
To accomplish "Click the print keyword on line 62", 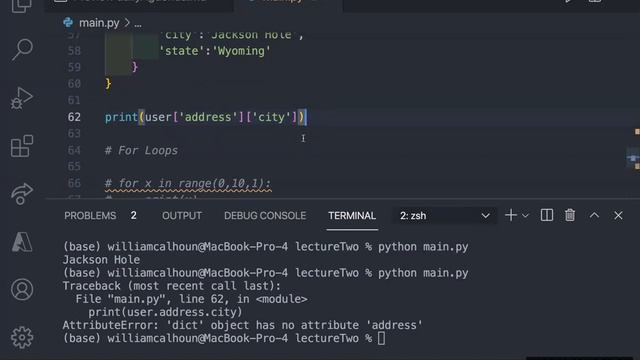I will coord(121,117).
